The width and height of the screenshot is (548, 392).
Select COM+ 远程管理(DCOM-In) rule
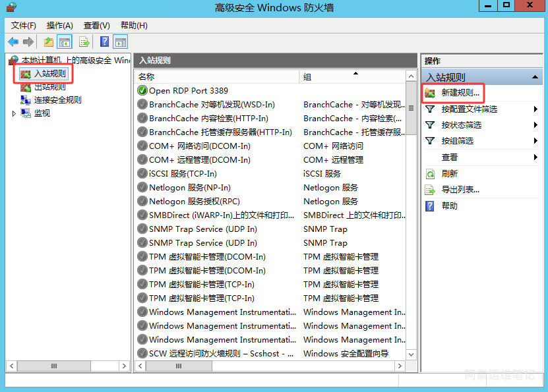(x=200, y=160)
